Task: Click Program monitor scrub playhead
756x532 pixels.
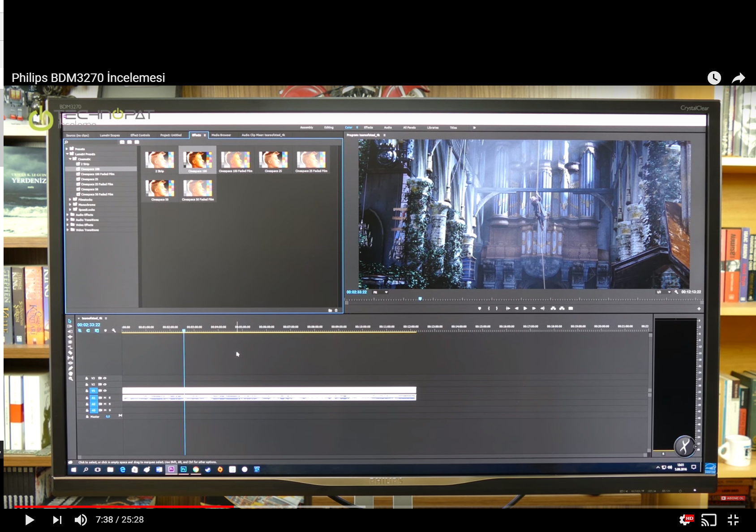Action: coord(420,299)
